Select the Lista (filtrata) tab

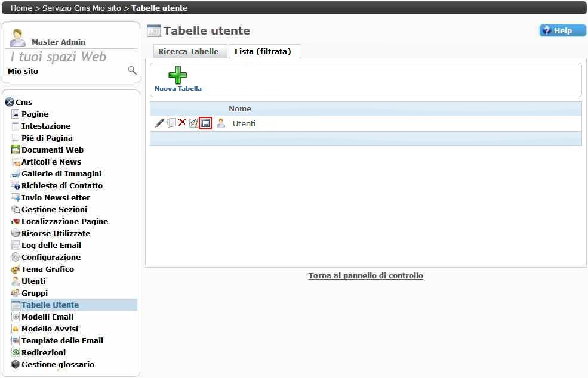click(263, 52)
